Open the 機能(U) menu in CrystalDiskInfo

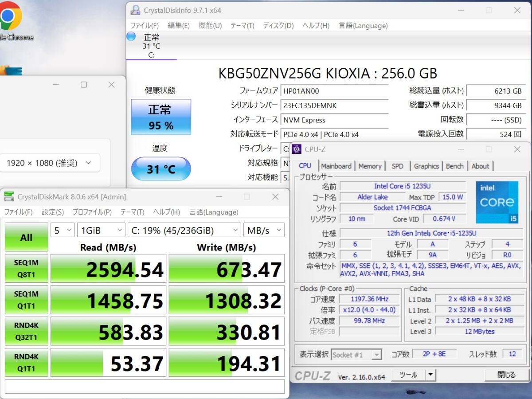pyautogui.click(x=210, y=26)
